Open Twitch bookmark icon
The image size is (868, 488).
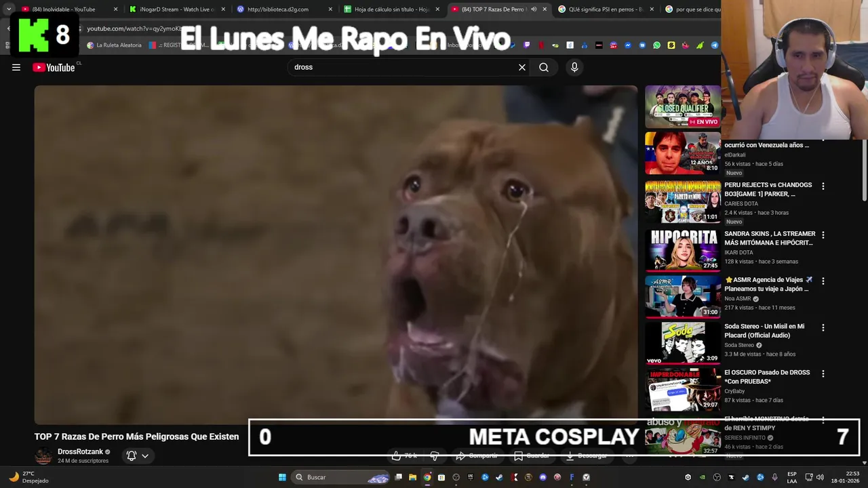(526, 45)
